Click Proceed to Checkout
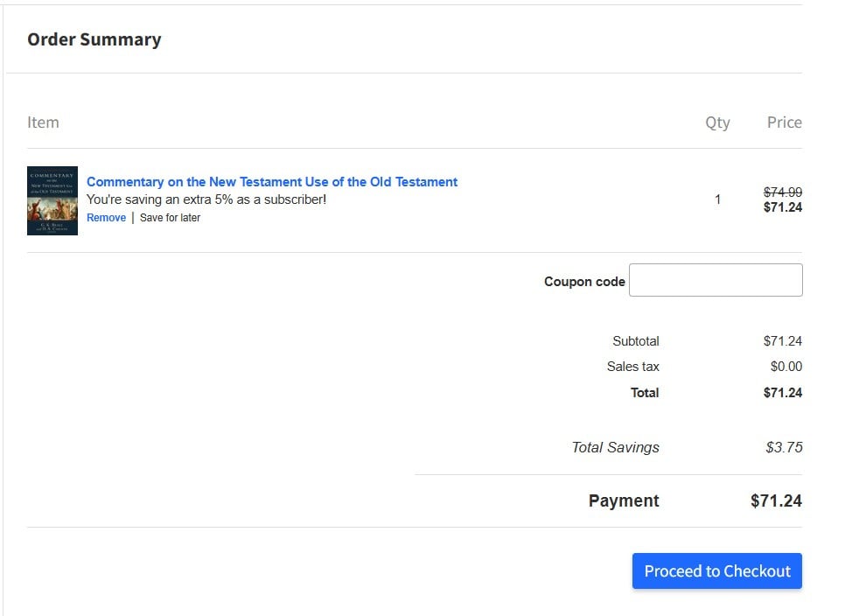Screen dimensions: 859x616 716,570
